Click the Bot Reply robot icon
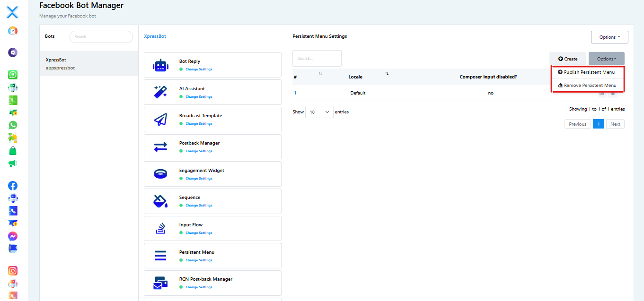 pos(161,65)
